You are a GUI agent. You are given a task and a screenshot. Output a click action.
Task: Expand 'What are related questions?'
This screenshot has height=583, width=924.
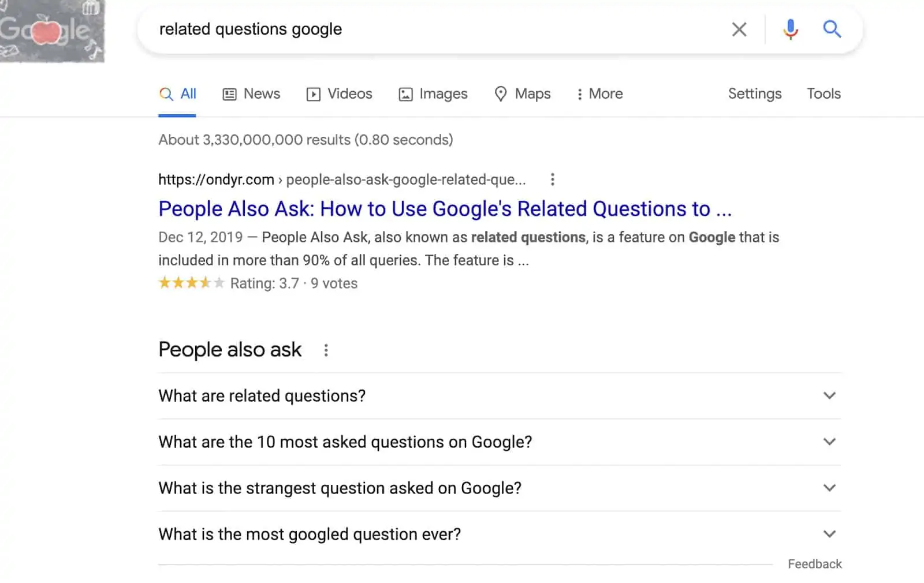click(x=500, y=396)
